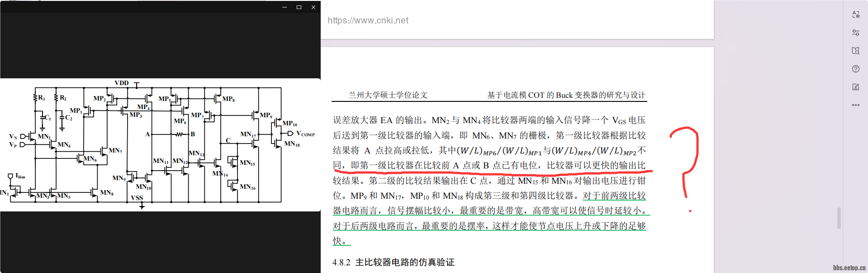Click the comparator circuit diagram image
The image size is (868, 273).
[x=160, y=145]
